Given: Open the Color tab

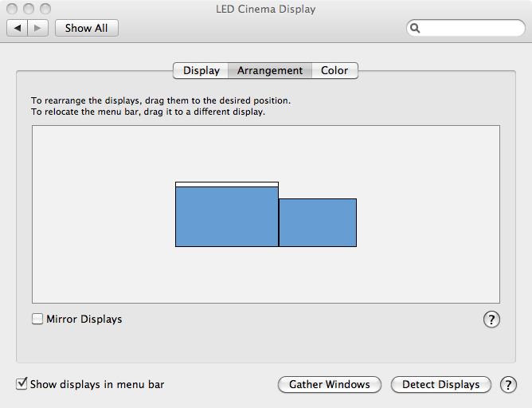Looking at the screenshot, I should [x=334, y=70].
